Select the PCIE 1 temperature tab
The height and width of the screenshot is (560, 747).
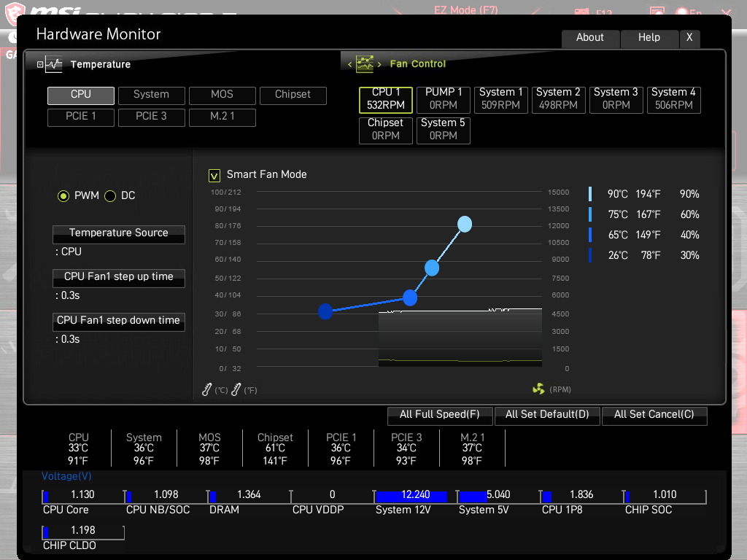(81, 117)
